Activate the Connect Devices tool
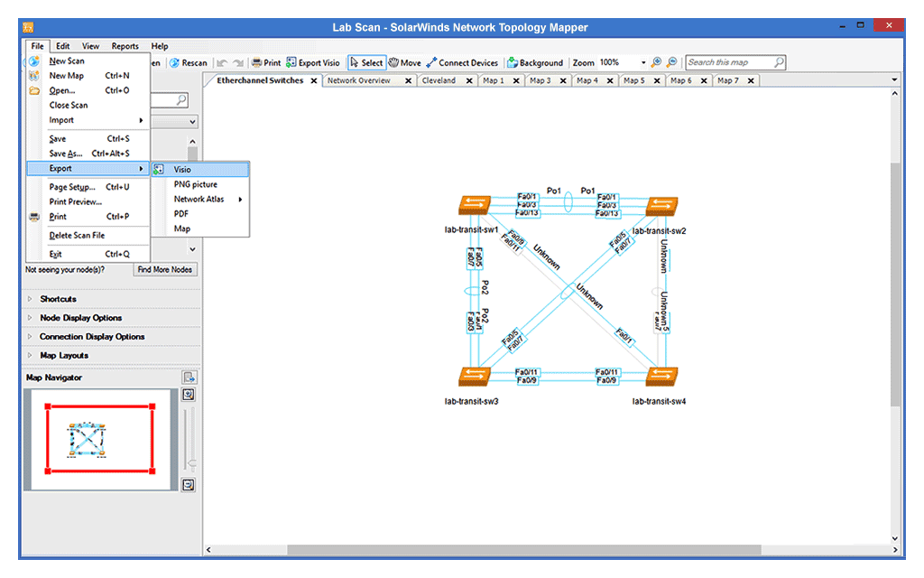 point(461,62)
